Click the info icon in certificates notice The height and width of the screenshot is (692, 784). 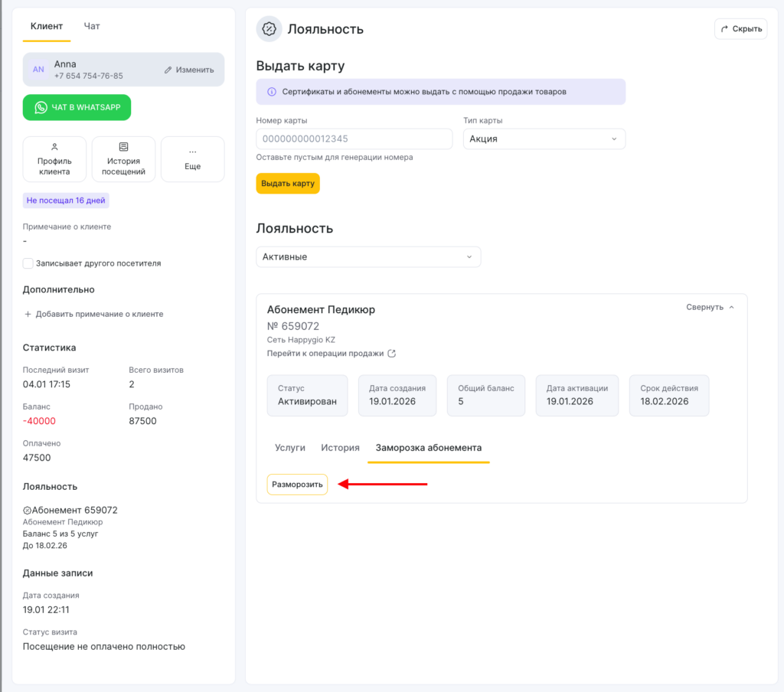271,92
